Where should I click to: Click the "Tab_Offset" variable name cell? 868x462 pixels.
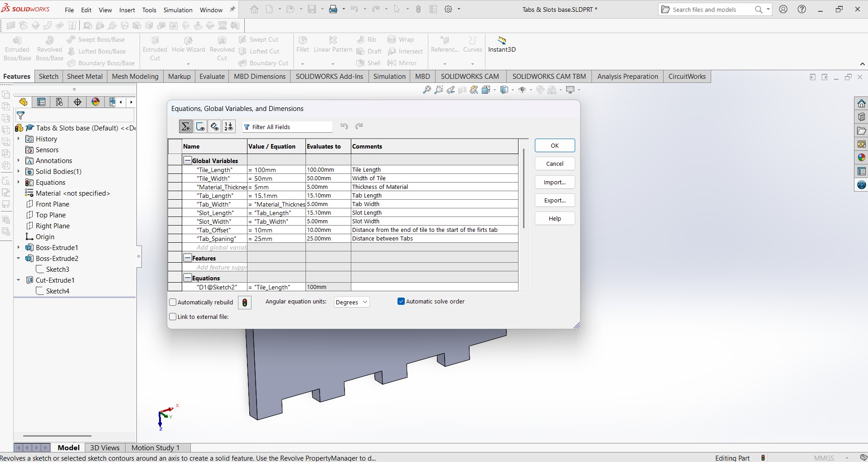pyautogui.click(x=214, y=230)
